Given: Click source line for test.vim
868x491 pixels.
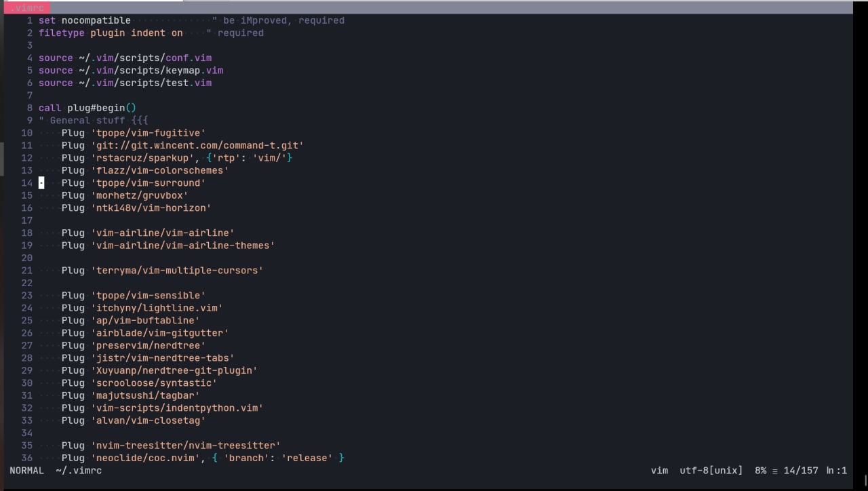Looking at the screenshot, I should click(x=125, y=83).
